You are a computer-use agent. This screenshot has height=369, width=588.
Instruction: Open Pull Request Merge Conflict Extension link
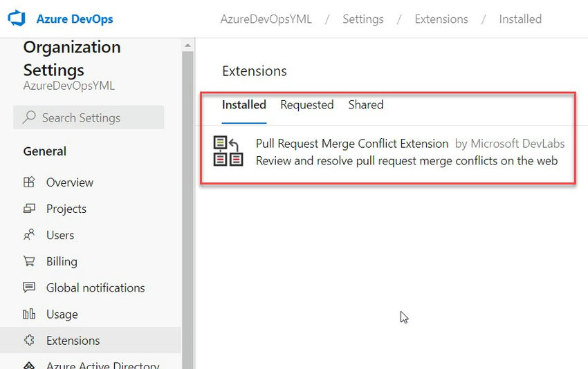(x=351, y=144)
